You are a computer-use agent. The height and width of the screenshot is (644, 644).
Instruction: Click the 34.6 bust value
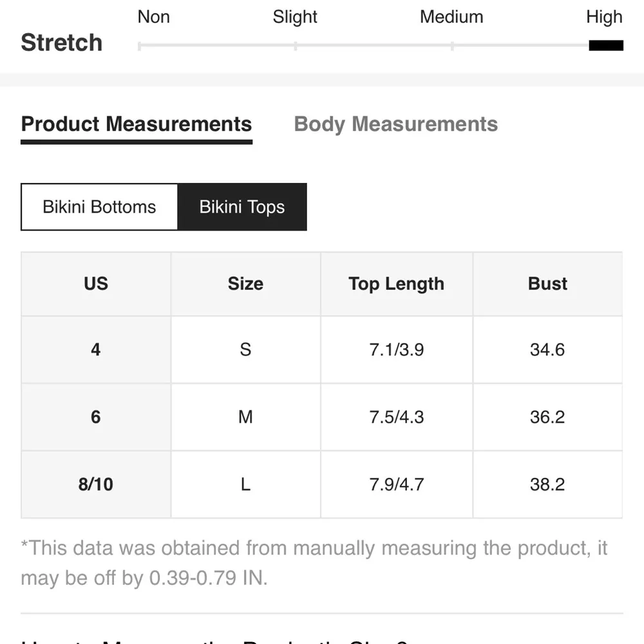click(547, 350)
